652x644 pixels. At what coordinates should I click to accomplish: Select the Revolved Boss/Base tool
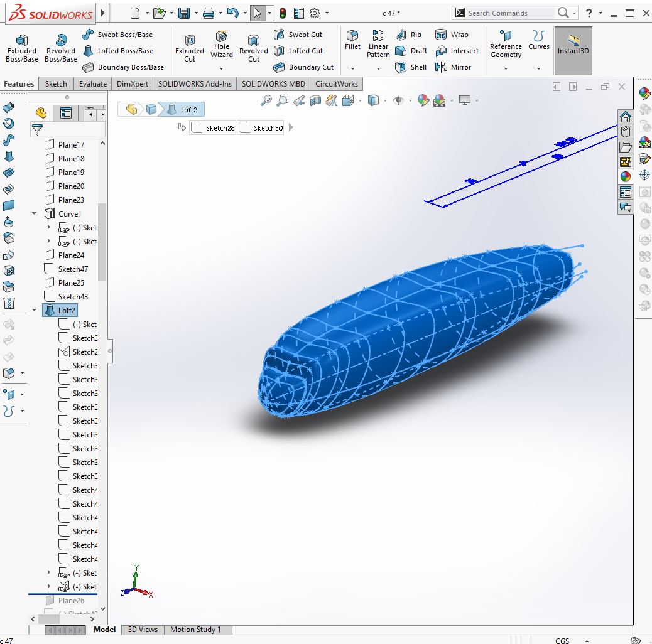[x=61, y=48]
